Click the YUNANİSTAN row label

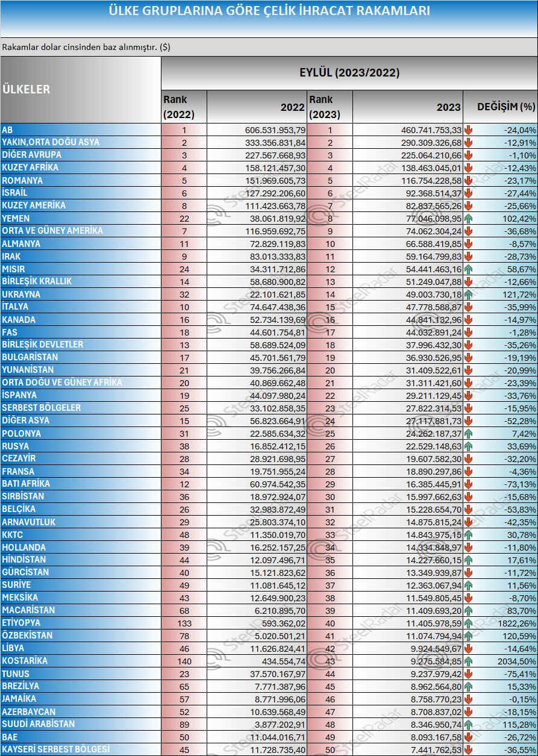click(81, 370)
